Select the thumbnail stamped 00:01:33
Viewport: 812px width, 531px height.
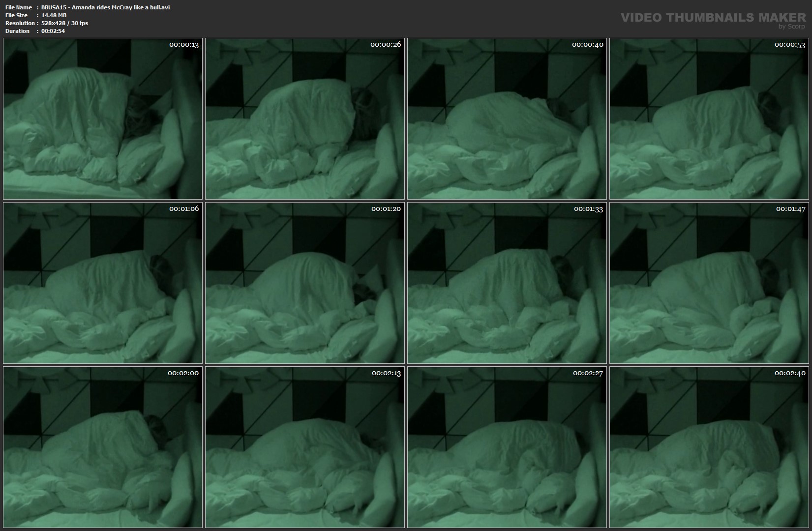pyautogui.click(x=507, y=283)
